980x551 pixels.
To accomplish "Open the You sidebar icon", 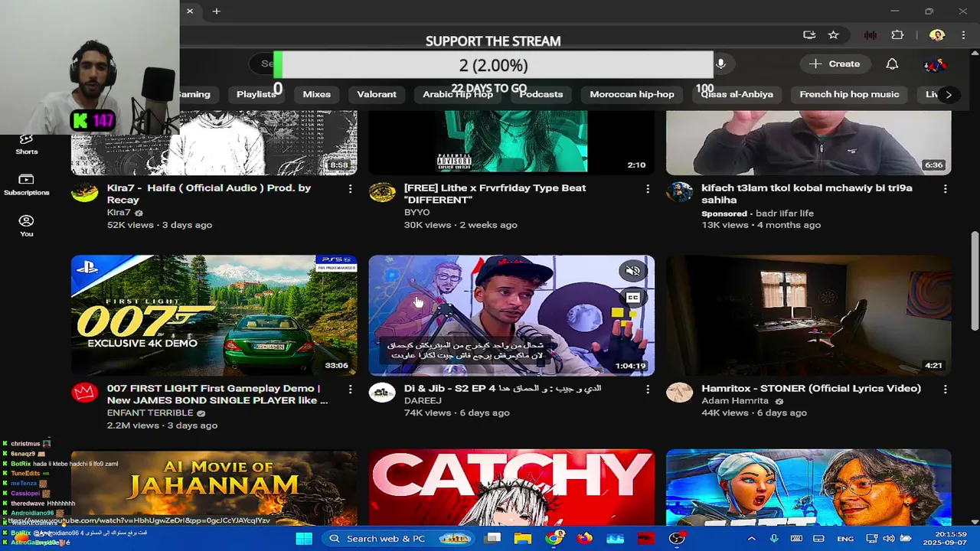I will pyautogui.click(x=26, y=226).
